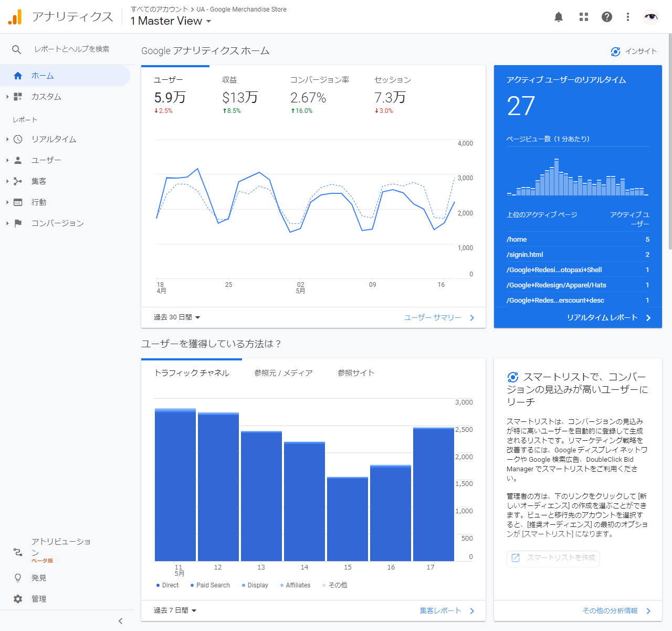Image resolution: width=672 pixels, height=631 pixels.
Task: Collapse the left sidebar with chevron
Action: (120, 621)
